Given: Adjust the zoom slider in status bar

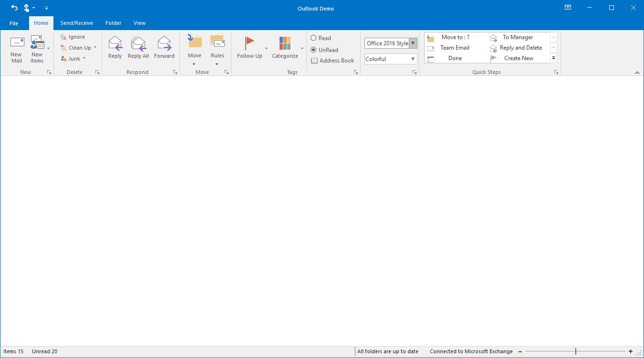Looking at the screenshot, I should [575, 351].
